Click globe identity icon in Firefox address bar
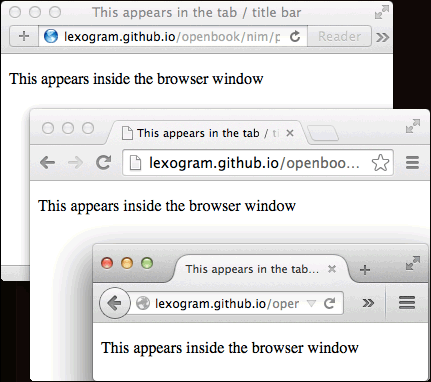This screenshot has width=431, height=382. [143, 303]
